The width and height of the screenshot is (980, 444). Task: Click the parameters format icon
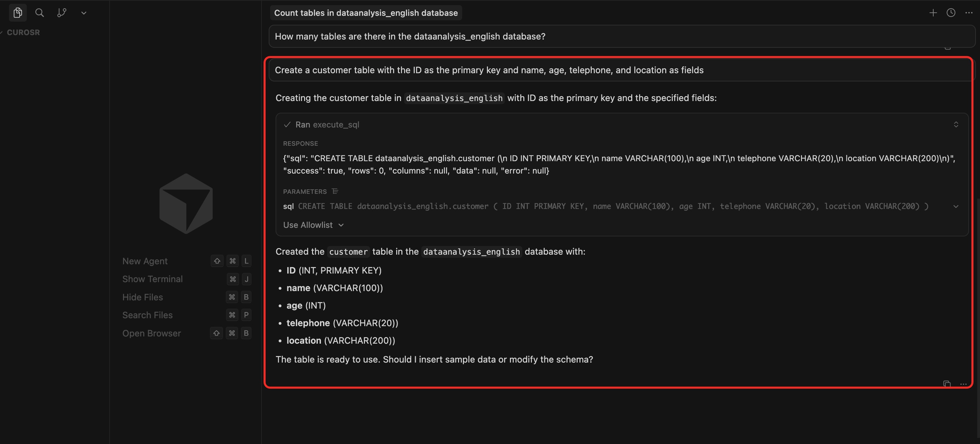pos(335,191)
